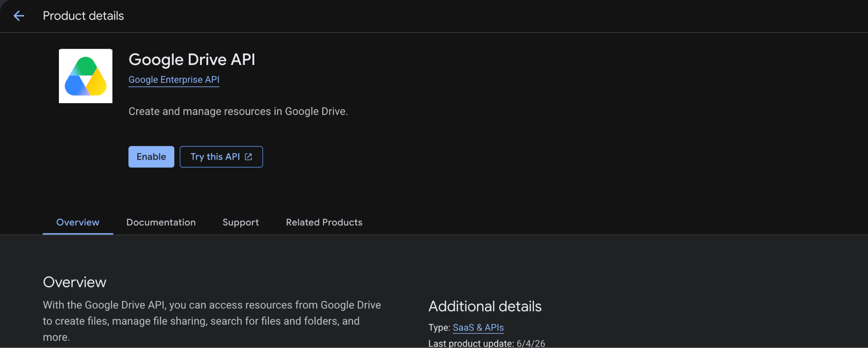
Task: Click external link icon in Try this API
Action: tap(249, 157)
